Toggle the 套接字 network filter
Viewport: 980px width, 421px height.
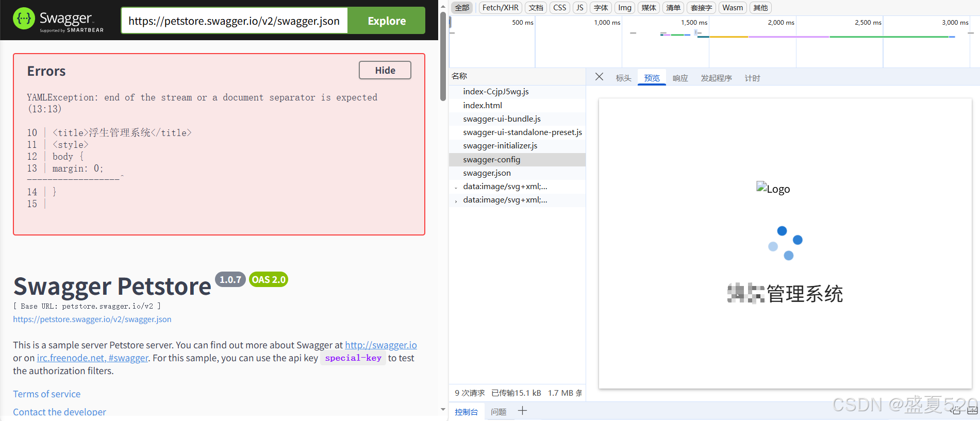tap(701, 8)
